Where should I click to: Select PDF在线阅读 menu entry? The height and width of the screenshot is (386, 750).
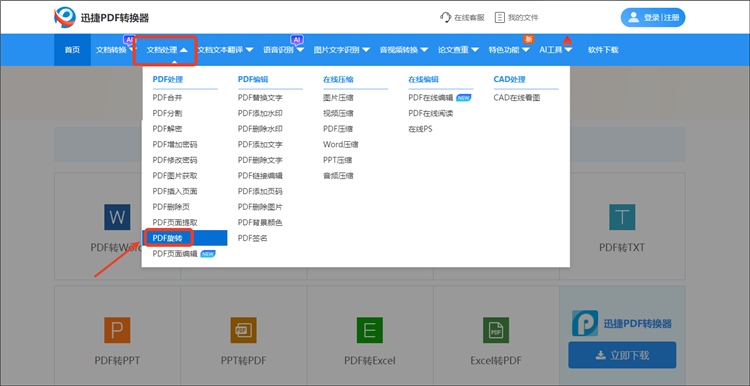[x=430, y=113]
